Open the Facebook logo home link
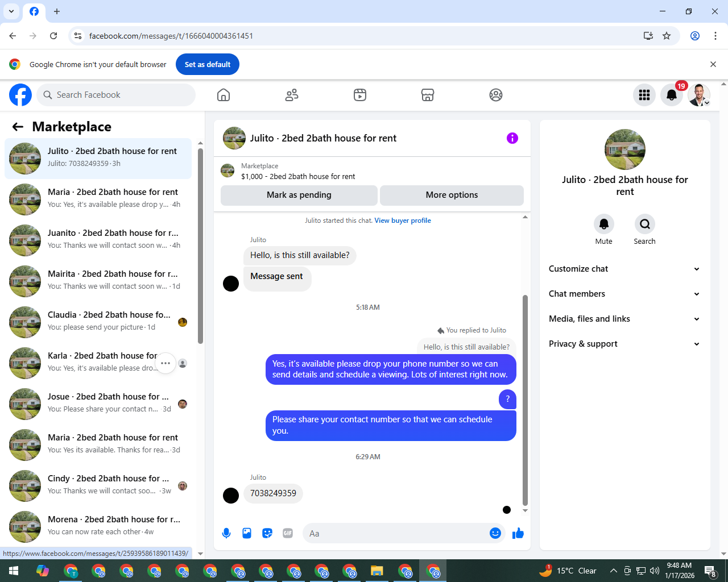Screen dimensions: 728x582 point(20,95)
